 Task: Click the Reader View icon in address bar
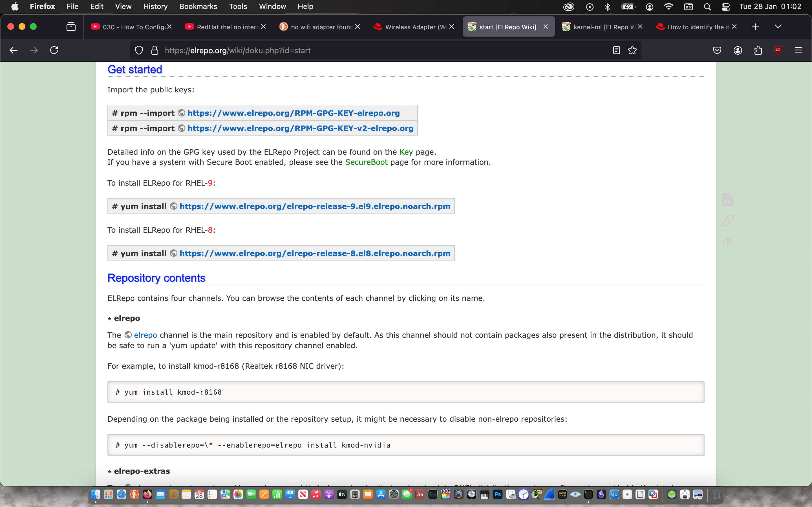pos(616,50)
